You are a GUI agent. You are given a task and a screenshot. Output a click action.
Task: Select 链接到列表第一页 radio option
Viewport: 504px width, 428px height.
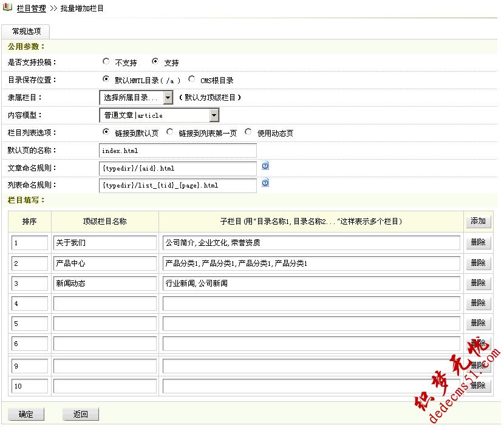[x=170, y=132]
